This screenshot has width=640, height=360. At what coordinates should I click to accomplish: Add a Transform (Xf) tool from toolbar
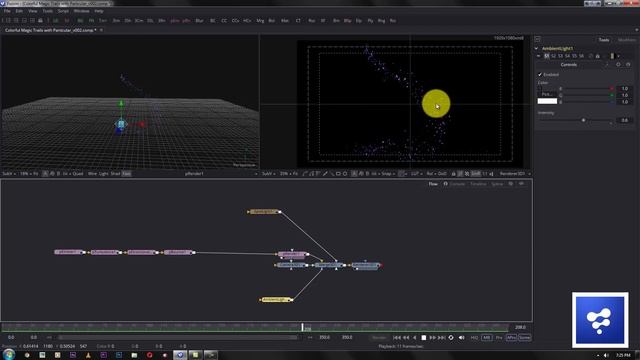click(323, 20)
